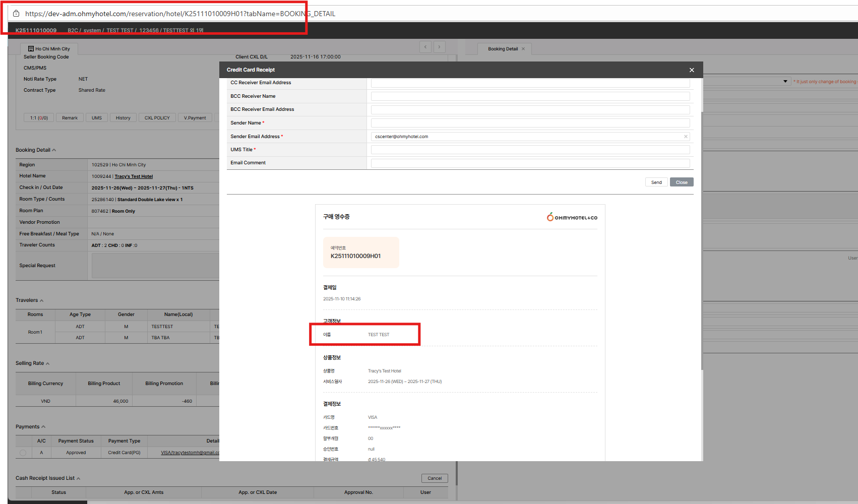Close the Booking Detail tab
The width and height of the screenshot is (858, 504).
click(x=523, y=49)
